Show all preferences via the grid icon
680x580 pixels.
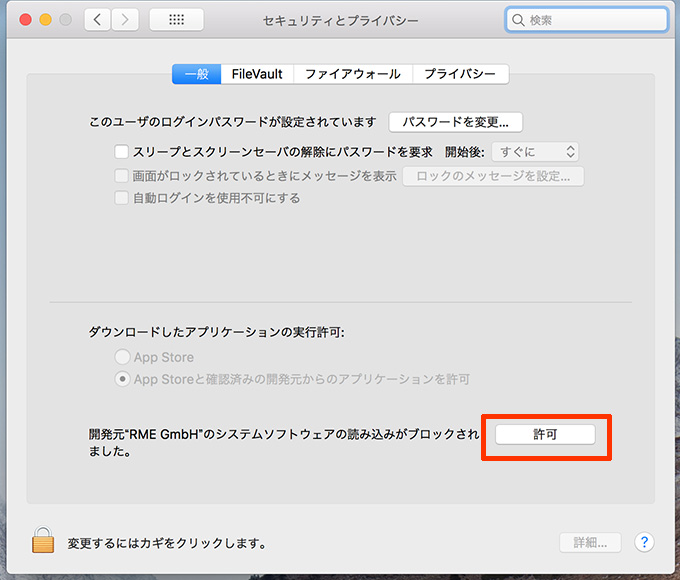[176, 20]
